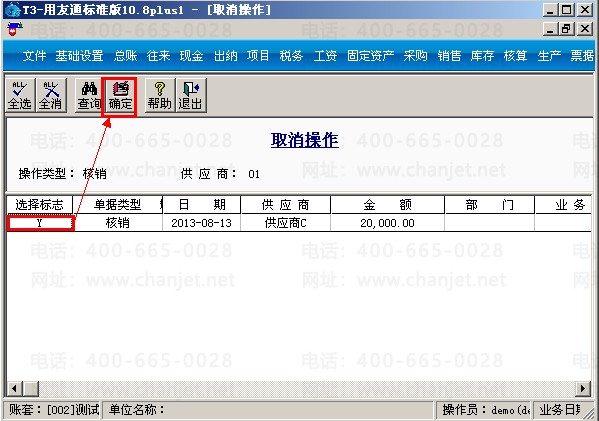Click the 选择标志 column header
Viewport: 599px width, 421px height.
click(x=40, y=205)
